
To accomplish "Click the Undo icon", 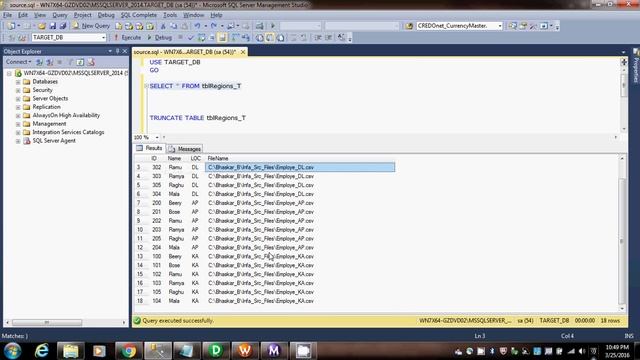I will tap(198, 26).
